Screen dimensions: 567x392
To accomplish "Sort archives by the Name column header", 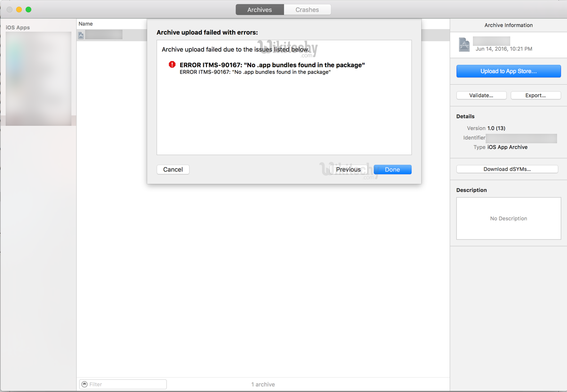I will [86, 24].
